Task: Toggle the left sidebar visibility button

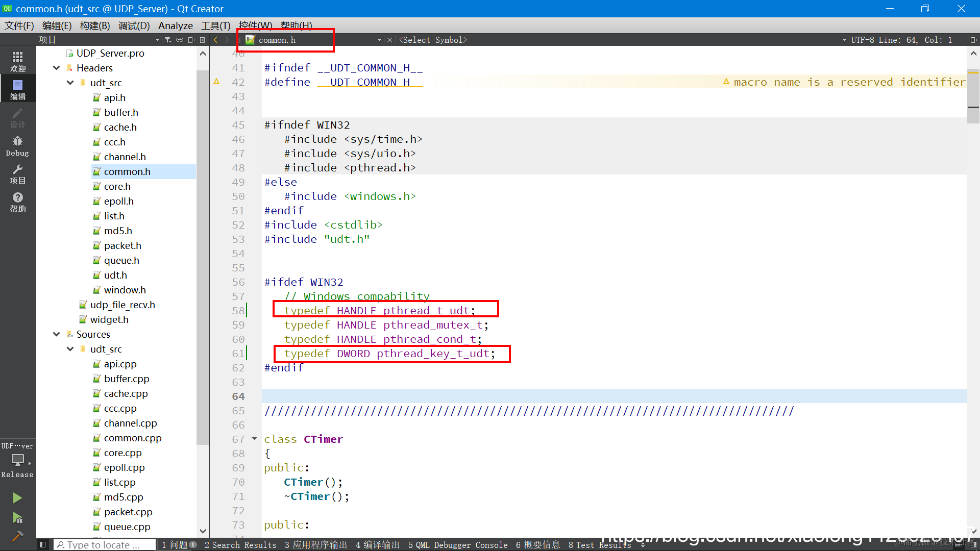Action: click(43, 545)
